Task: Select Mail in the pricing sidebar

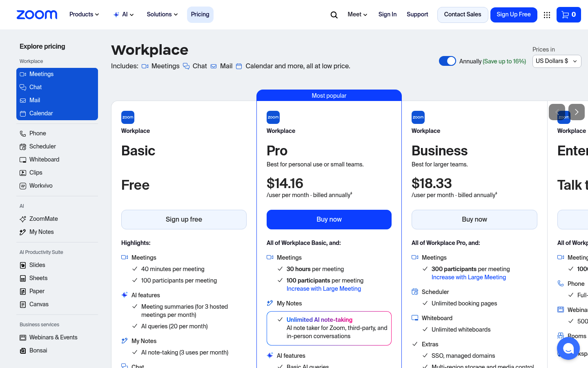Action: pos(57,100)
